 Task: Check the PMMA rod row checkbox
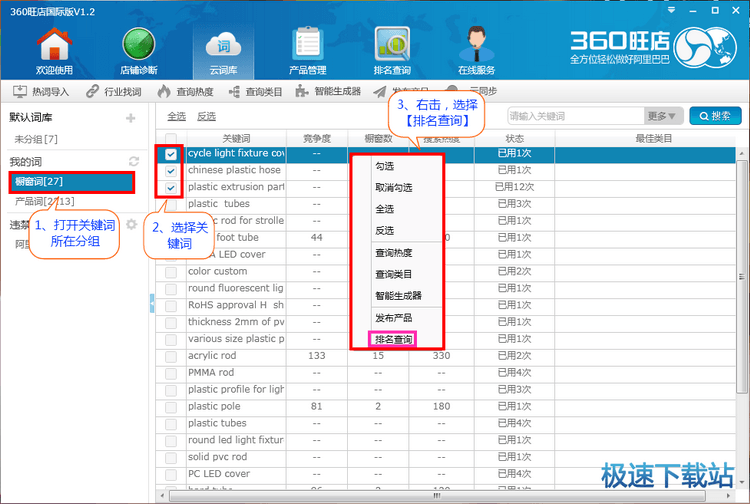pos(171,373)
